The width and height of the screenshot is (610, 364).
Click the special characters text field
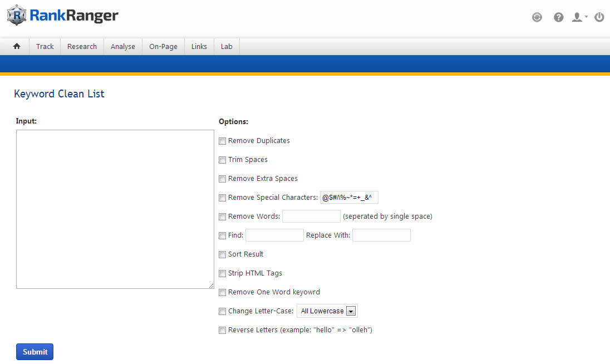(x=349, y=198)
